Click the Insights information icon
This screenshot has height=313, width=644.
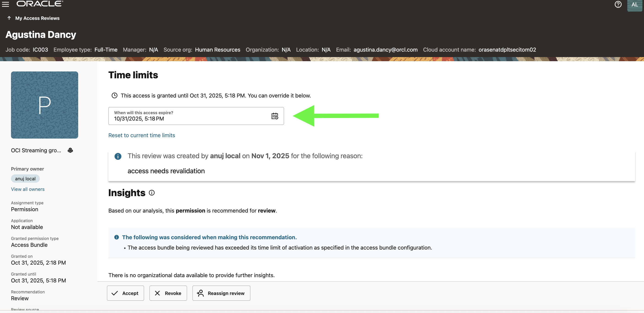point(152,193)
